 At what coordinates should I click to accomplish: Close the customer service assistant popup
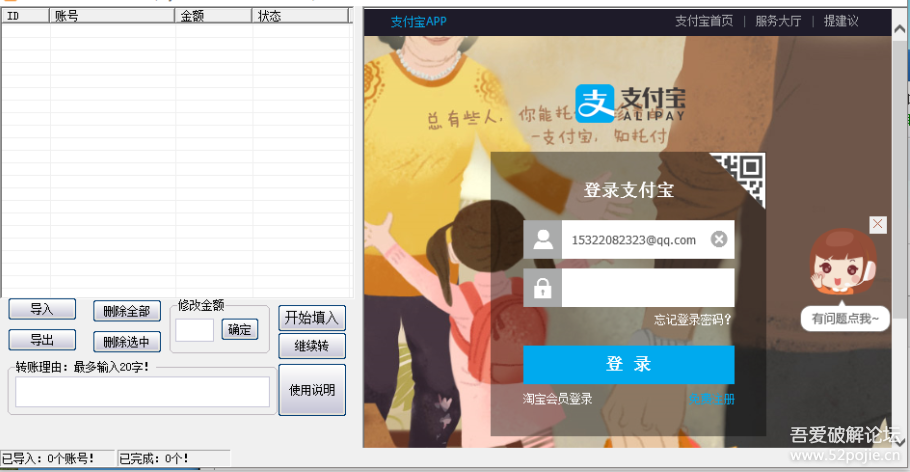[878, 224]
